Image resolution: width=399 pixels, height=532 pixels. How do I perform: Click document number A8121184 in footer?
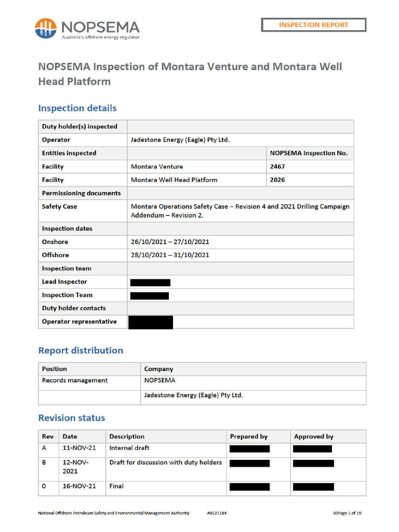pyautogui.click(x=217, y=513)
